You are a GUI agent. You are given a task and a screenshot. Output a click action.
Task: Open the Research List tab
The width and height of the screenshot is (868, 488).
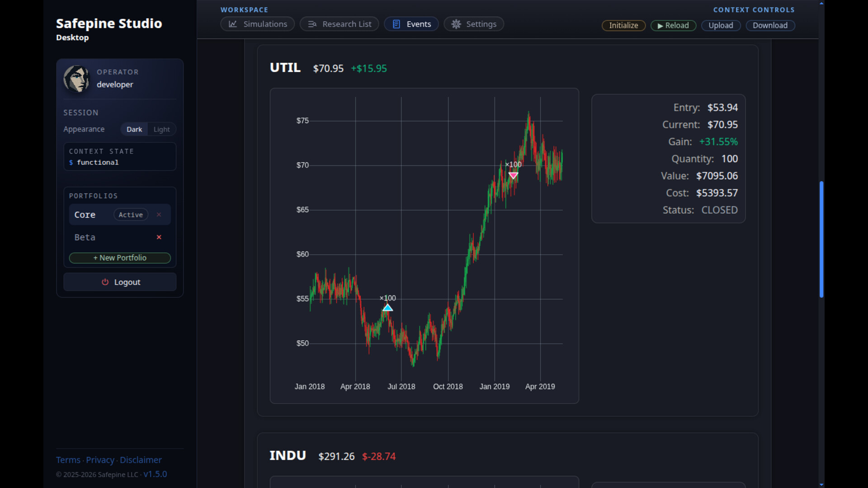point(339,24)
